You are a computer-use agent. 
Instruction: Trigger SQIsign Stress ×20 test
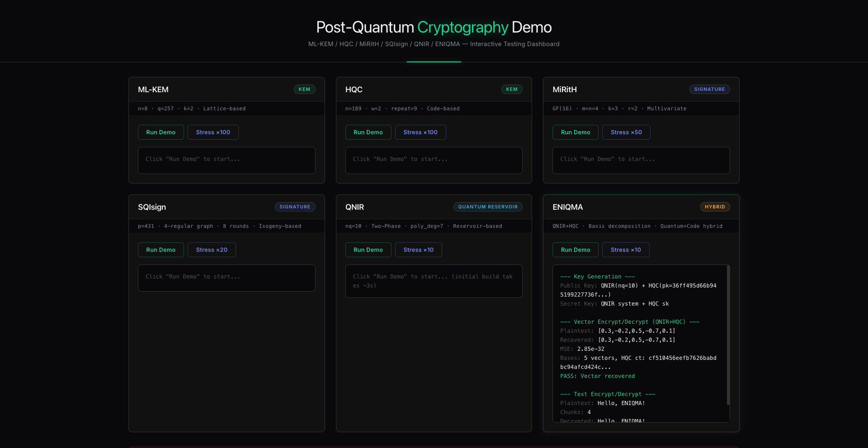tap(212, 250)
